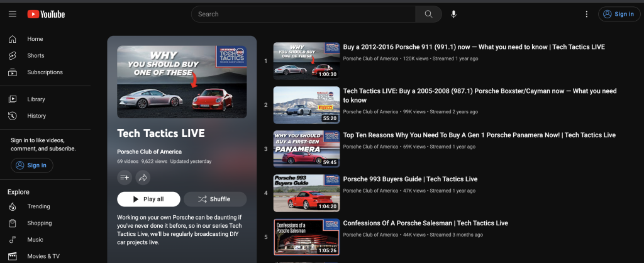Activate voice search microphone
This screenshot has height=263, width=644.
453,14
